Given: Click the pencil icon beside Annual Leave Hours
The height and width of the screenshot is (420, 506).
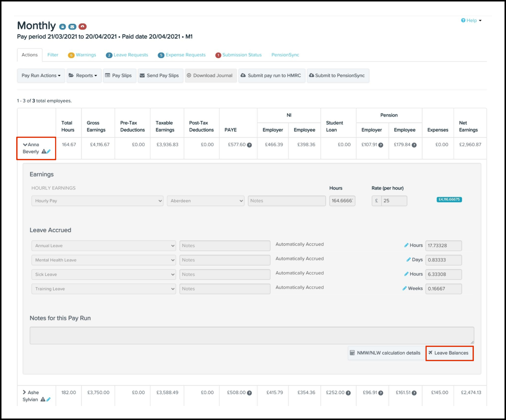Looking at the screenshot, I should pos(406,245).
